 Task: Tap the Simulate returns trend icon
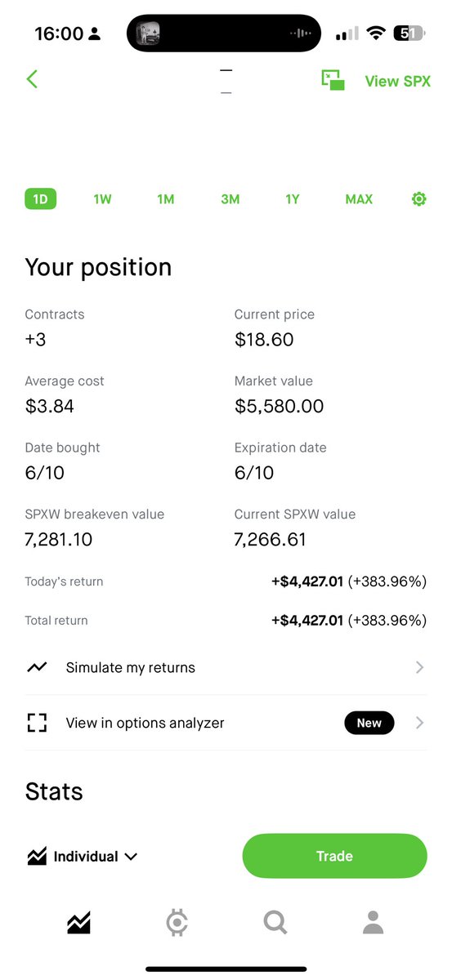(x=37, y=667)
